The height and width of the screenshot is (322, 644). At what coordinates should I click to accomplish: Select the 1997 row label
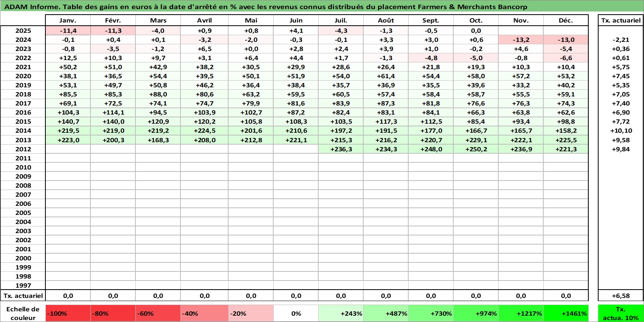pos(23,285)
